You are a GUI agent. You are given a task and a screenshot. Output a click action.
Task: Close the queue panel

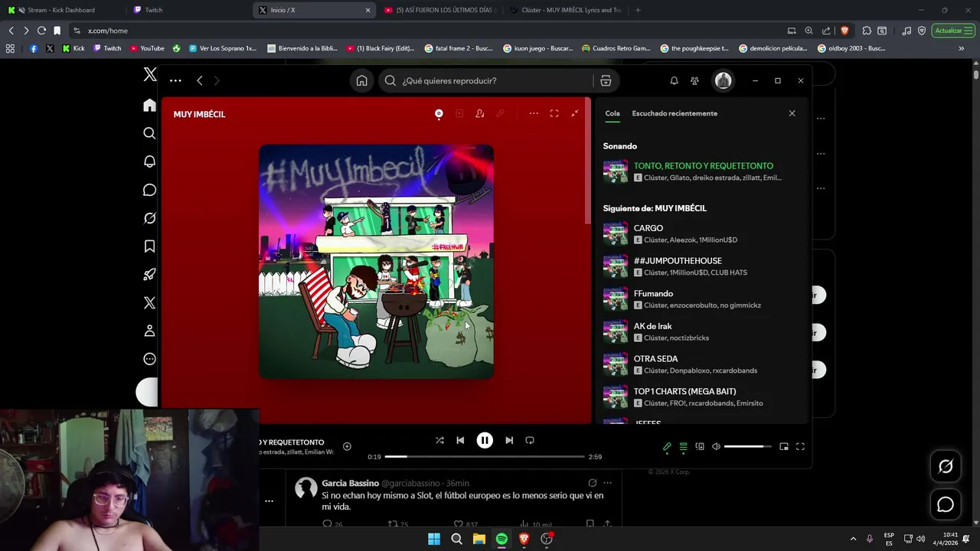click(x=792, y=113)
